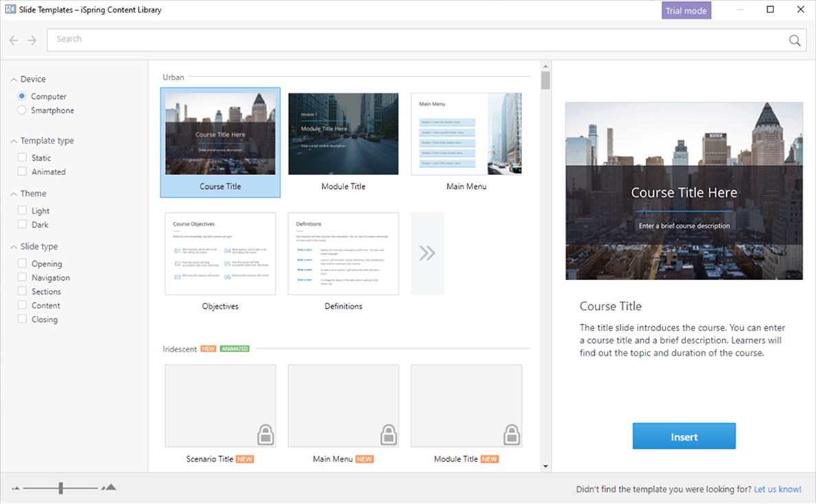Click Insert to add the Course Title slide

pos(683,436)
